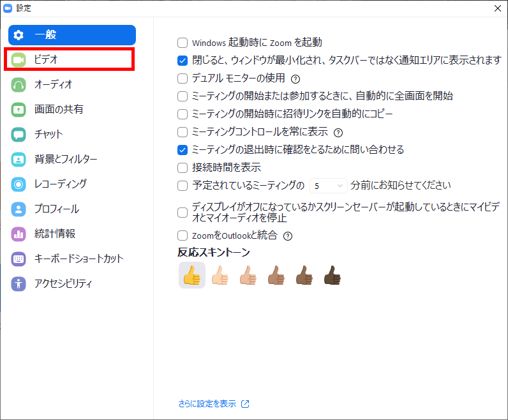Screen dimensions: 508x420
Task: Enable デュアル モニターの使用 checkbox
Action: (x=183, y=79)
